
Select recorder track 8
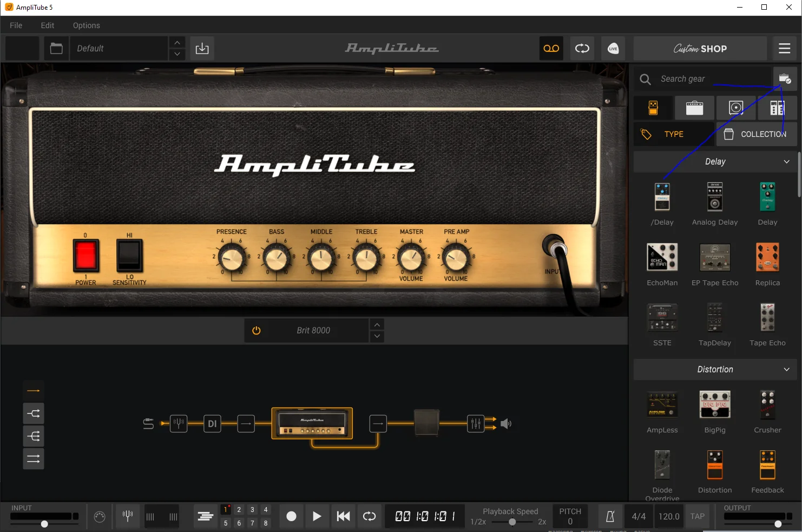tap(265, 523)
